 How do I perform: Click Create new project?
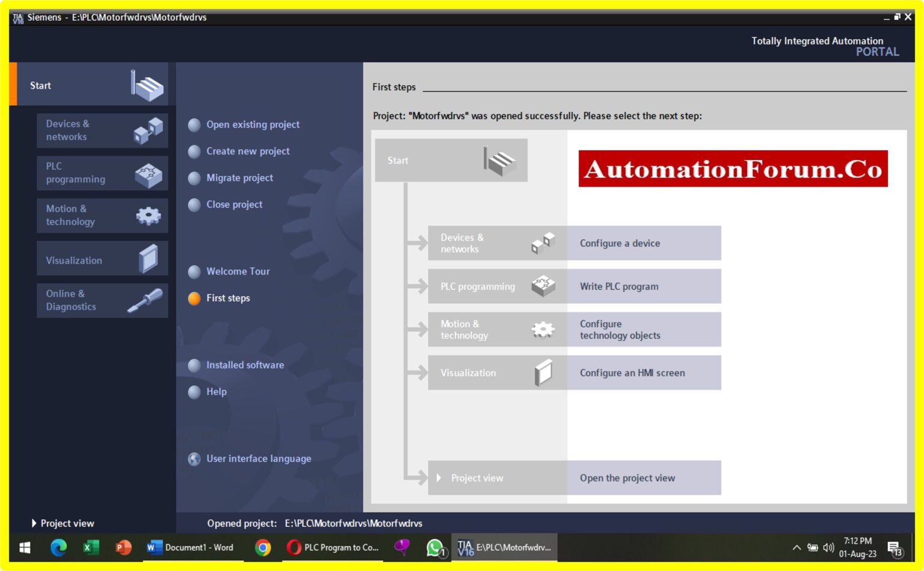click(248, 151)
